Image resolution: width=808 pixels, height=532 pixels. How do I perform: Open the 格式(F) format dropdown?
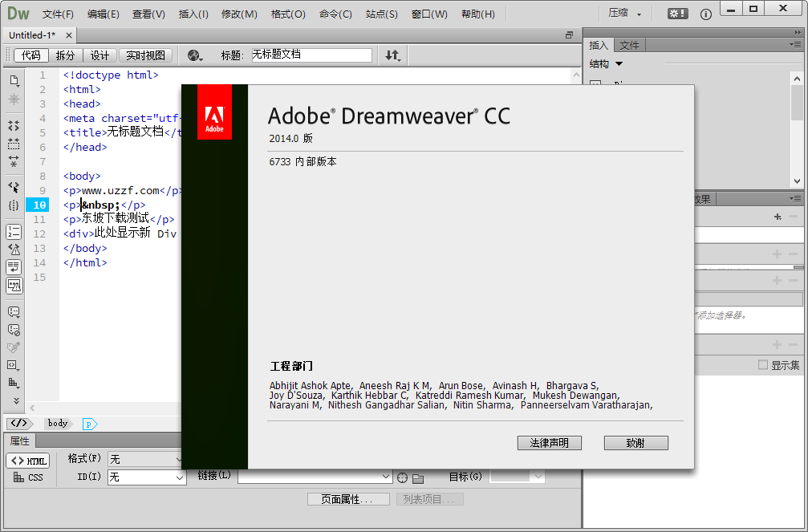[x=146, y=459]
